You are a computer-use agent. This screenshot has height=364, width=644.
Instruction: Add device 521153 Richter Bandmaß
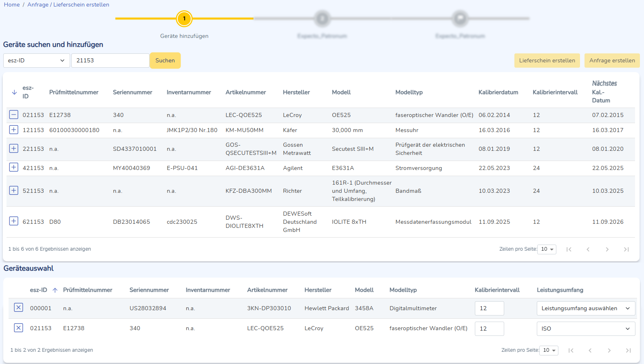[x=13, y=190]
